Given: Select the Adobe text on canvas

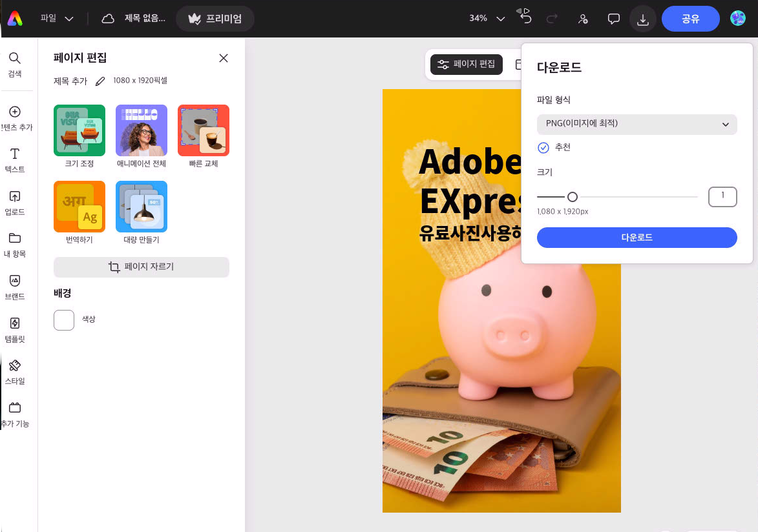Looking at the screenshot, I should click(469, 162).
